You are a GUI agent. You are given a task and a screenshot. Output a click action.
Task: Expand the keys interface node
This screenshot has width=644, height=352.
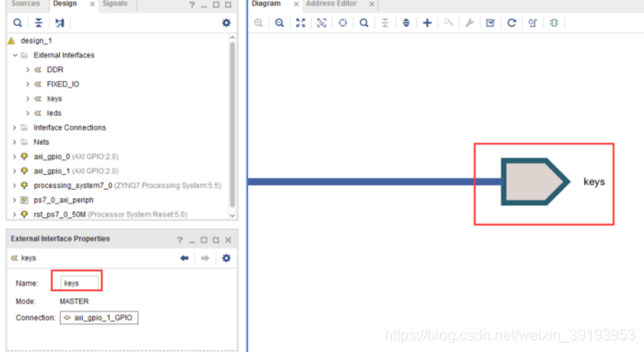[x=28, y=99]
